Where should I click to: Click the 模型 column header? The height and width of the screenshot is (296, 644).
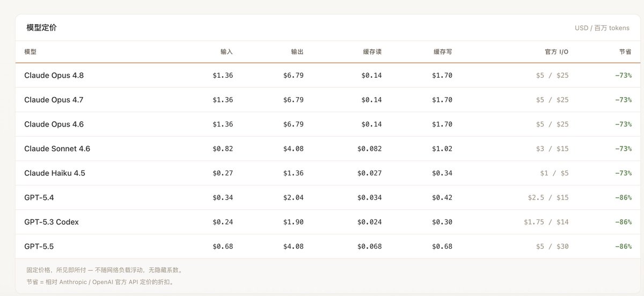click(31, 52)
